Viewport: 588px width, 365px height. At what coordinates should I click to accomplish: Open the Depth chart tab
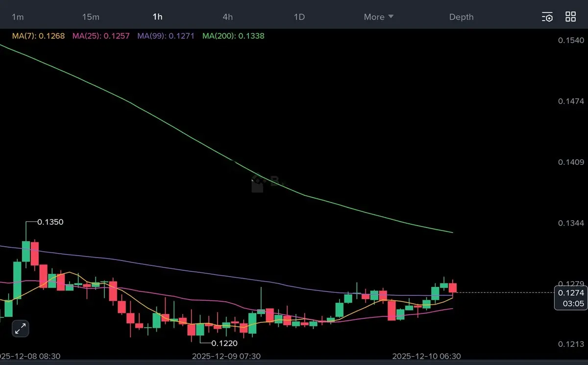point(462,17)
